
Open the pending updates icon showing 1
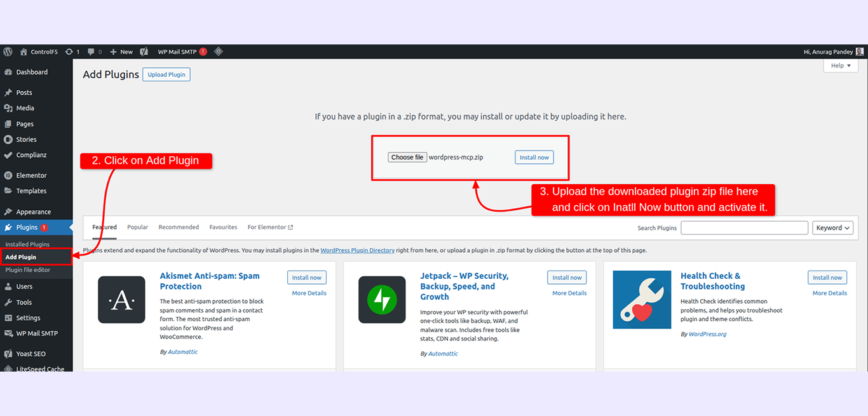pos(72,51)
